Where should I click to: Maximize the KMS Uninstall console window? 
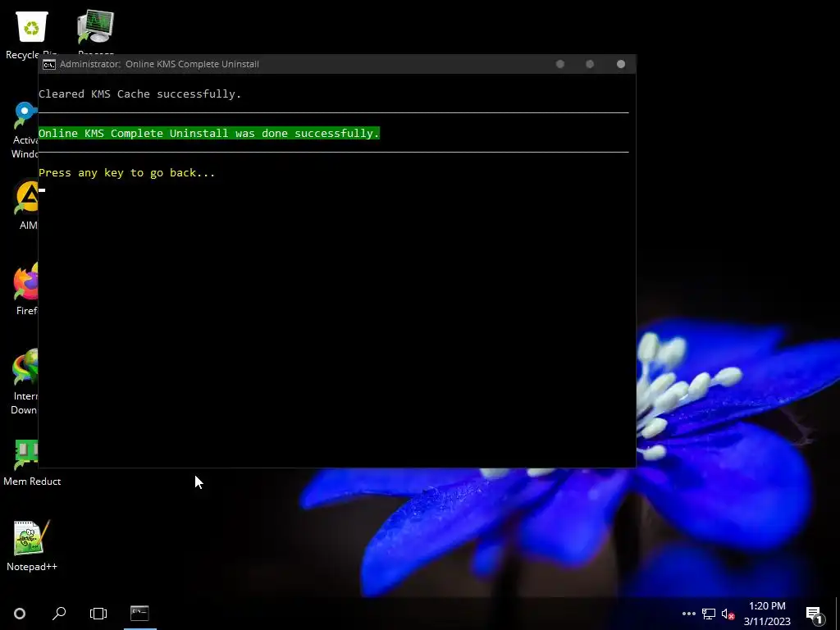(x=590, y=64)
